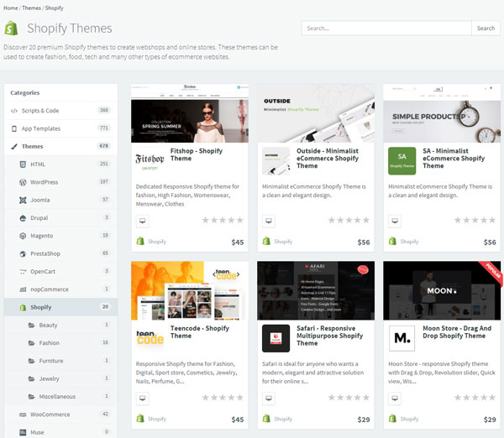Open Jewelry under Shopify
The image size is (504, 438).
tap(61, 379)
